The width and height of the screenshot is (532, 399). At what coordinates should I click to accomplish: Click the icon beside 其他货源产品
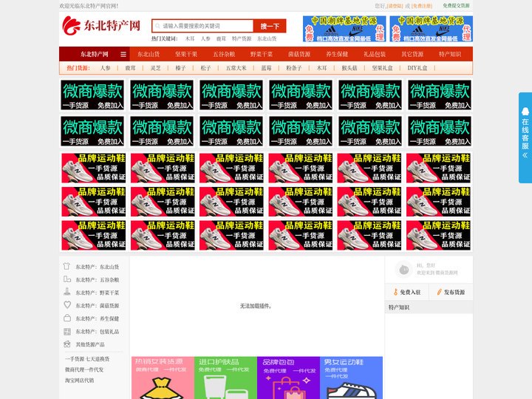[67, 344]
